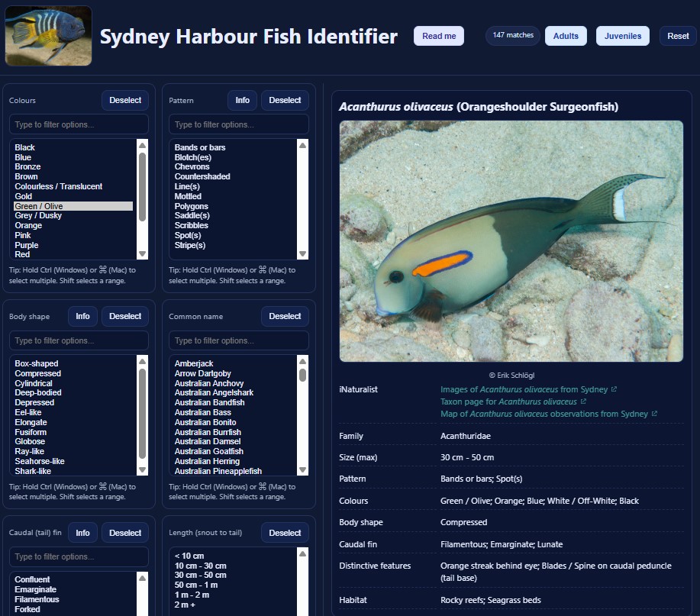
Task: Select Black in Colours list
Action: point(73,147)
